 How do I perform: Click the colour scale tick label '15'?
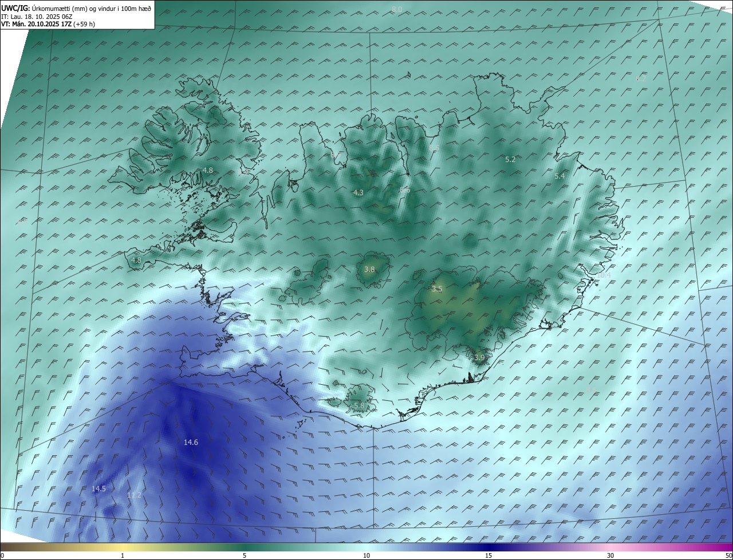tap(488, 556)
